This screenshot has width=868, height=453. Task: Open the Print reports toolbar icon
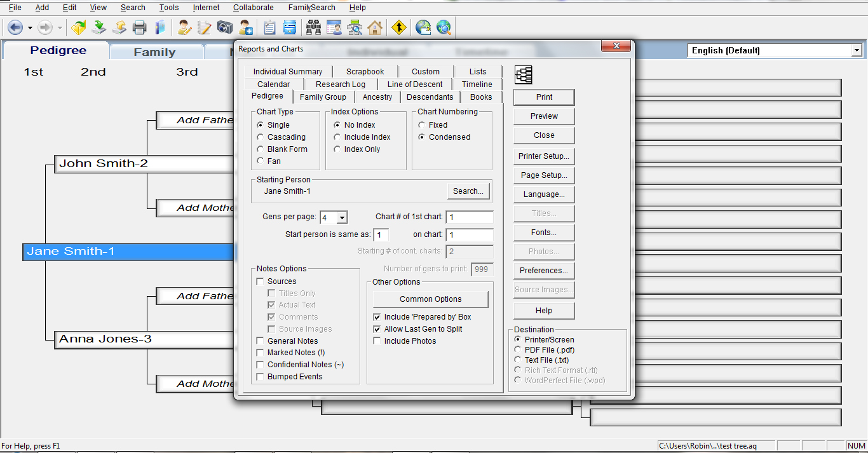click(140, 27)
